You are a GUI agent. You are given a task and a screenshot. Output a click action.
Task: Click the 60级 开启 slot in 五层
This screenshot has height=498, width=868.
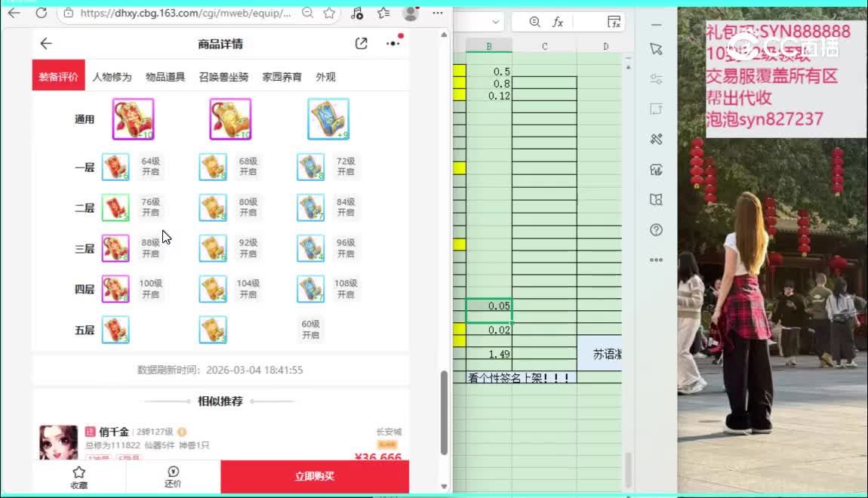tap(310, 329)
